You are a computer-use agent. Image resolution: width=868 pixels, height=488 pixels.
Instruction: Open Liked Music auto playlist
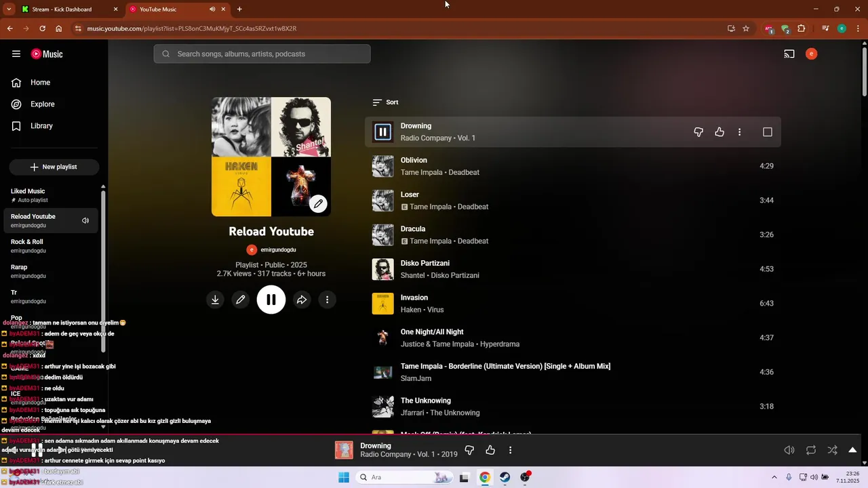click(x=51, y=195)
